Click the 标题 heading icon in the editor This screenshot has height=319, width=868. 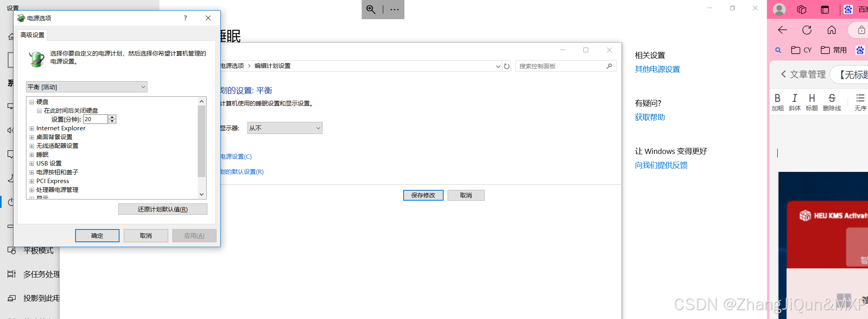coord(812,102)
